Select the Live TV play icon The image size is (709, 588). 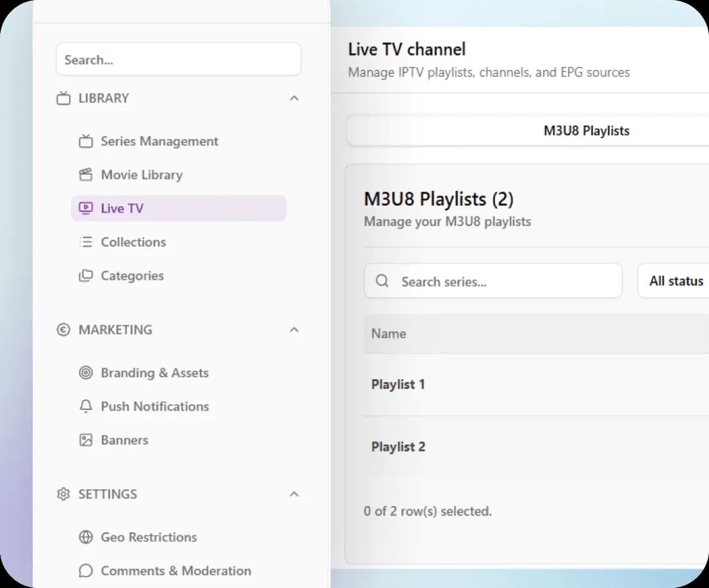click(86, 208)
